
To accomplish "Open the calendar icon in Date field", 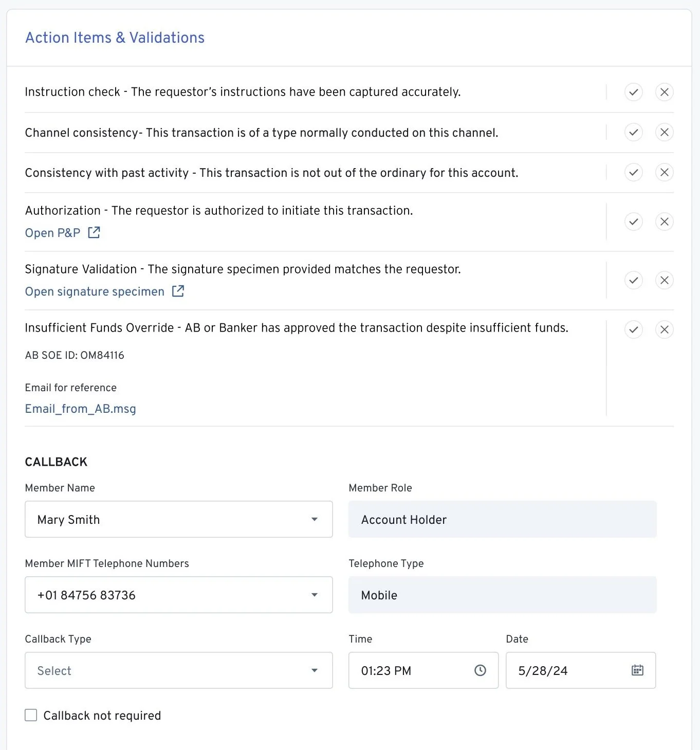I will point(637,670).
